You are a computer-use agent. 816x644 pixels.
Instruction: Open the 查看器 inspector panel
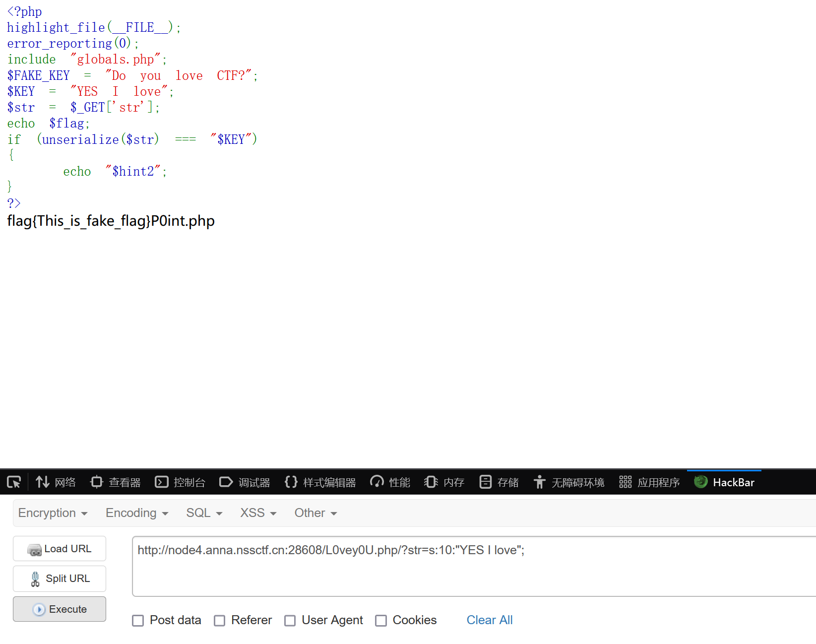point(116,482)
